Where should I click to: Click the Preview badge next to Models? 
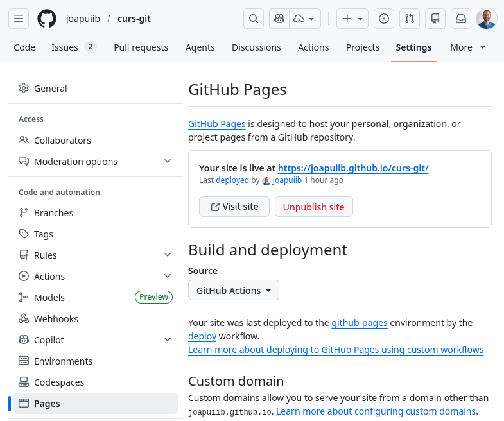point(153,297)
